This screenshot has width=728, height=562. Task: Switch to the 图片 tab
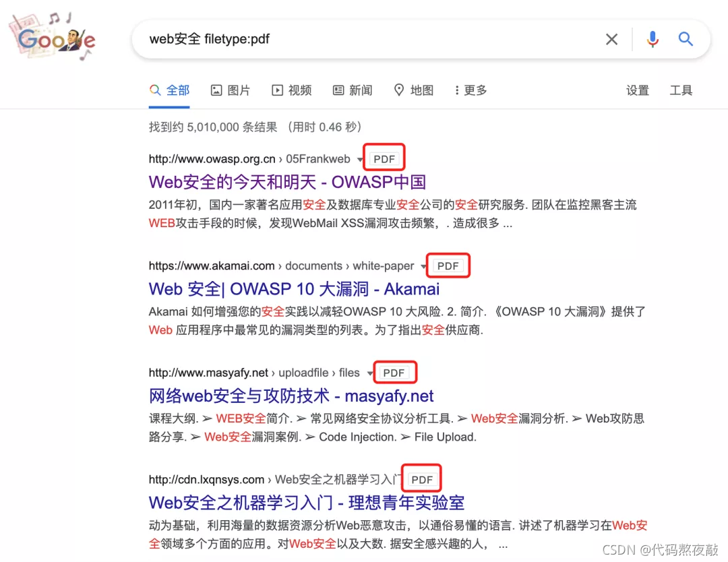pos(231,90)
